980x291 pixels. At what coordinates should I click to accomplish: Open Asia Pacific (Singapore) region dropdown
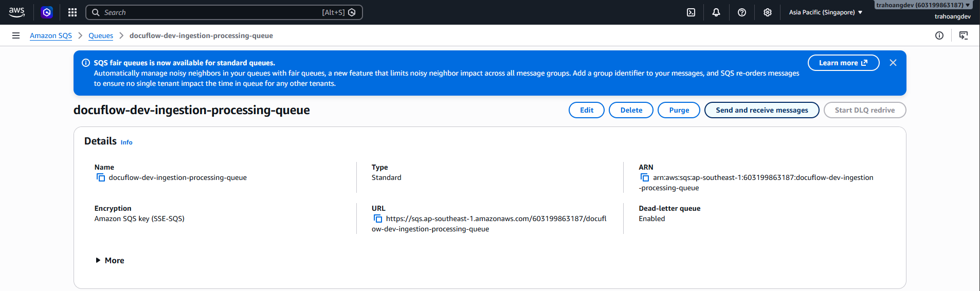pyautogui.click(x=825, y=12)
